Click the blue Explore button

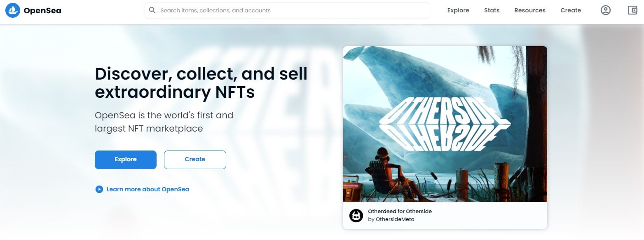tap(126, 160)
